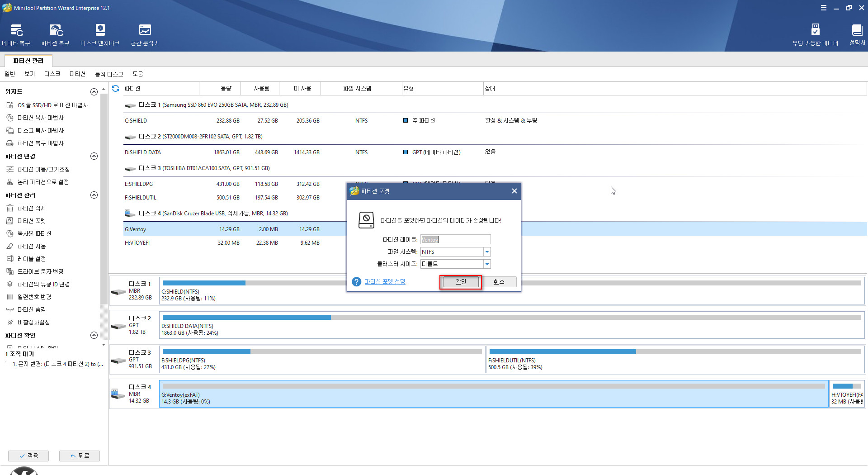This screenshot has width=868, height=475.
Task: Start the Partition Copy wizard (파티션 복사 마법사)
Action: (x=40, y=118)
